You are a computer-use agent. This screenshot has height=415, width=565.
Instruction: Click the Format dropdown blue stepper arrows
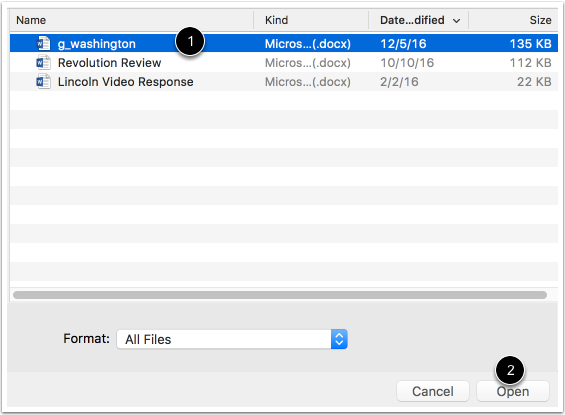(x=339, y=339)
